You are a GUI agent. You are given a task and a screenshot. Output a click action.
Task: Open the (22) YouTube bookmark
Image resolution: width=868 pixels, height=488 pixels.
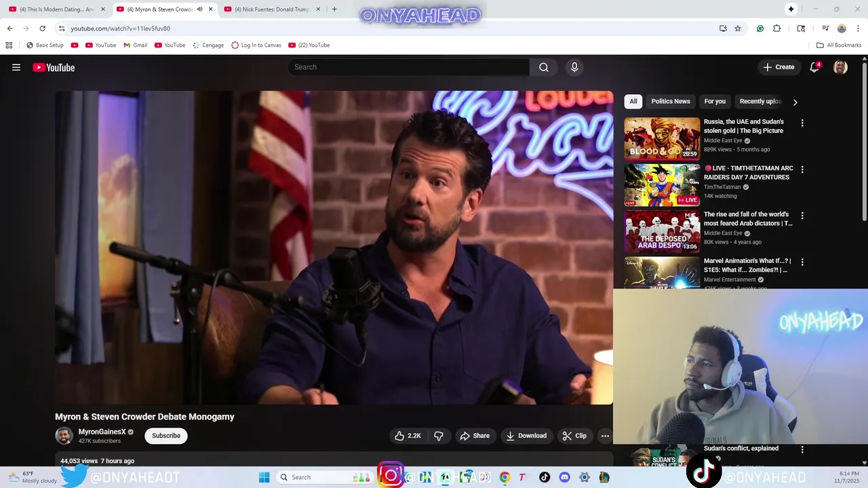[309, 45]
